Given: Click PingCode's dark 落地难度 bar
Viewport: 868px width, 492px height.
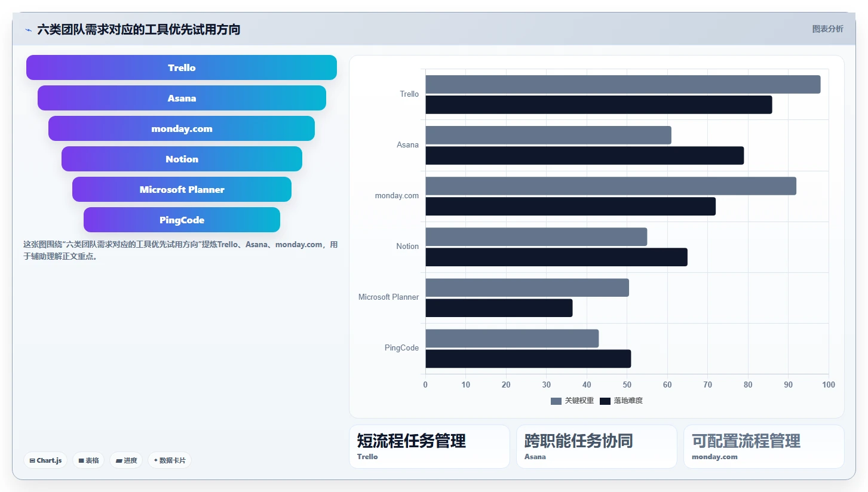Looking at the screenshot, I should pos(528,358).
